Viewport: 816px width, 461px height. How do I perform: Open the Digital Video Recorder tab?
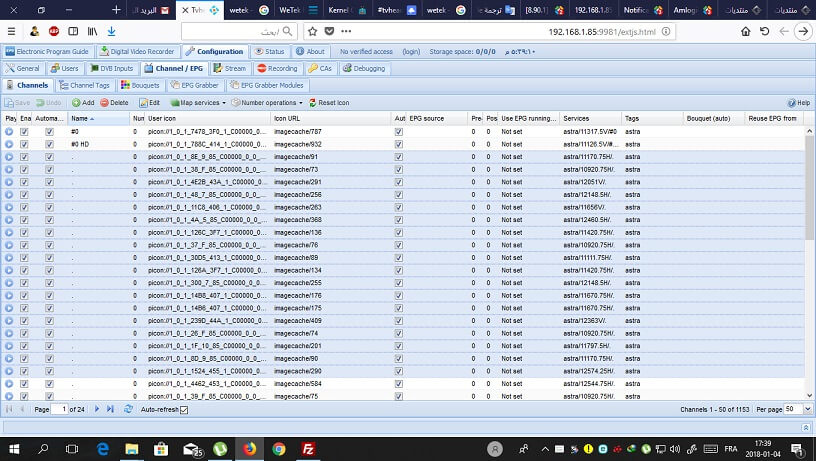140,51
